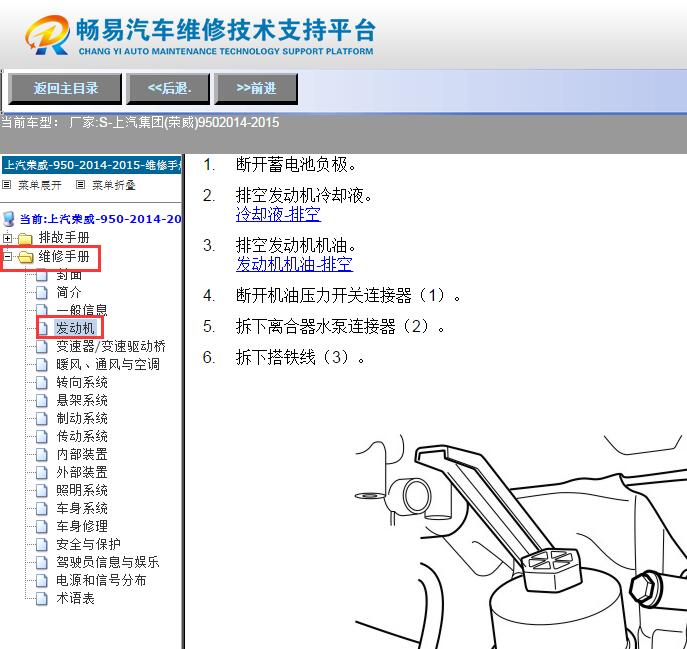The height and width of the screenshot is (649, 687).
Task: Click the page icon next to 悬架系统
Action: [x=42, y=400]
